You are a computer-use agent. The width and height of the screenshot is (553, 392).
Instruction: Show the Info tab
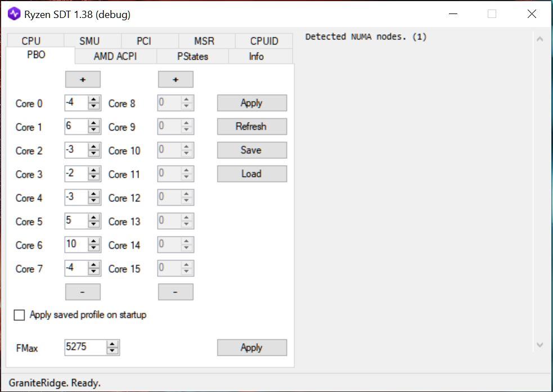260,56
